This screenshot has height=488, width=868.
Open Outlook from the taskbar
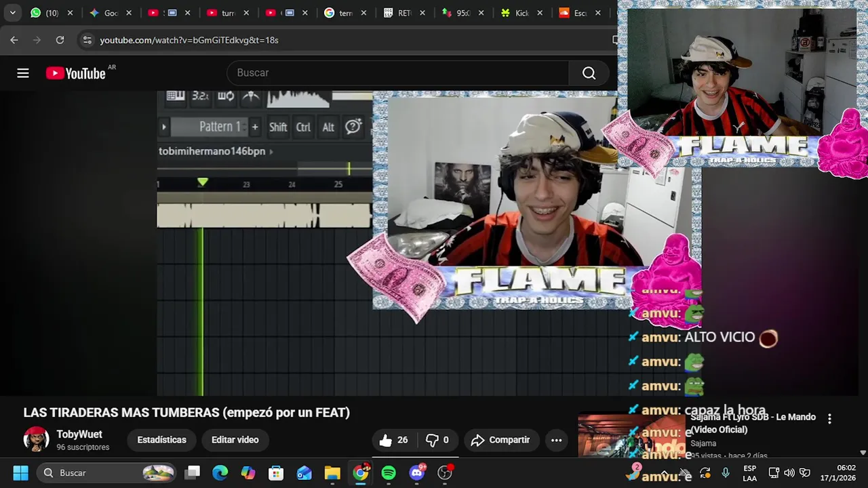pyautogui.click(x=304, y=473)
